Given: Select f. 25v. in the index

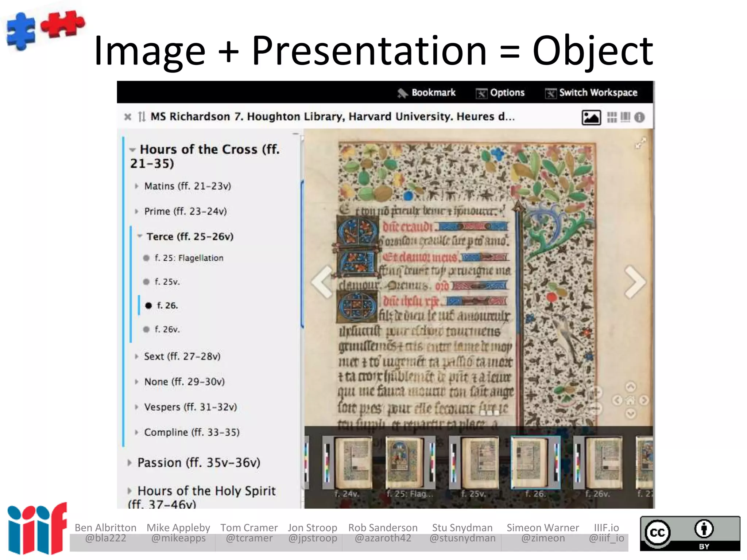Looking at the screenshot, I should click(x=167, y=282).
